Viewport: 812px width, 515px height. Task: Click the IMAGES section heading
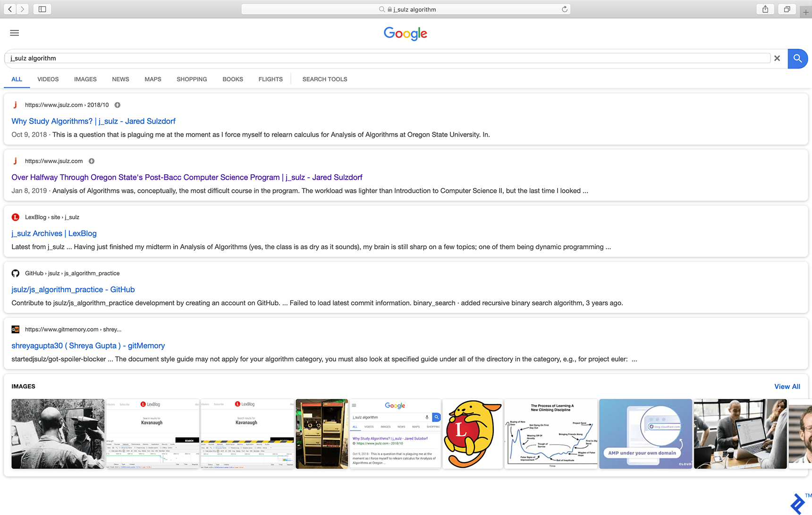tap(24, 386)
